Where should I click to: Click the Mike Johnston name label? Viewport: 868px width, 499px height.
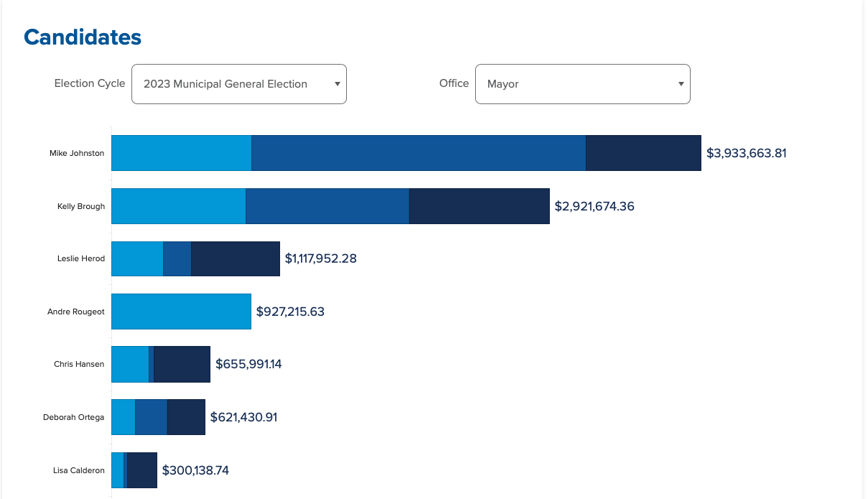coord(77,153)
